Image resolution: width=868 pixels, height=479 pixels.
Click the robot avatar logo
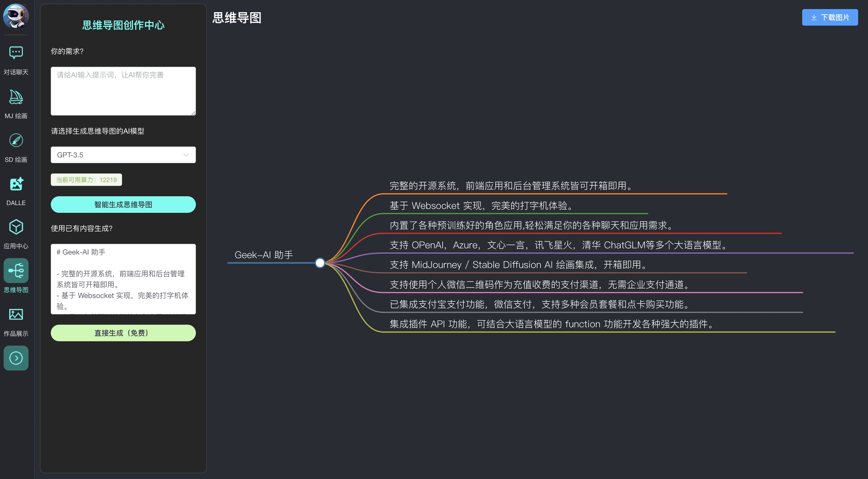(x=16, y=16)
